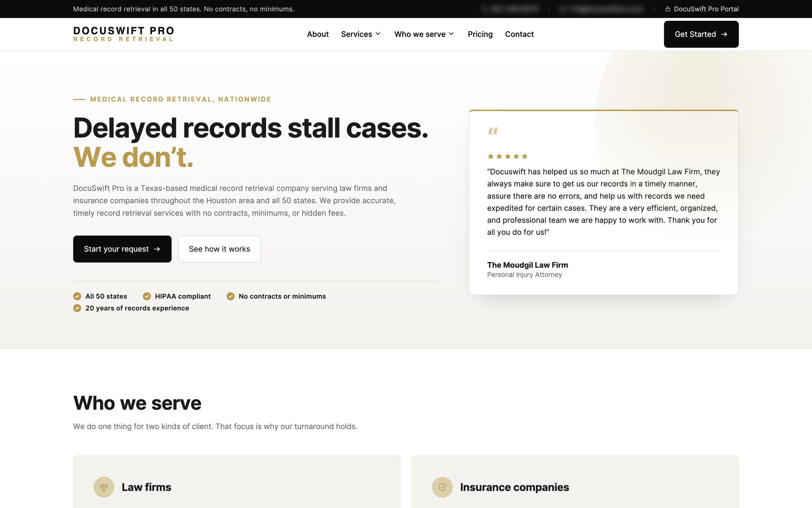The height and width of the screenshot is (508, 812).
Task: Click the Who we serve section heading
Action: 137,403
